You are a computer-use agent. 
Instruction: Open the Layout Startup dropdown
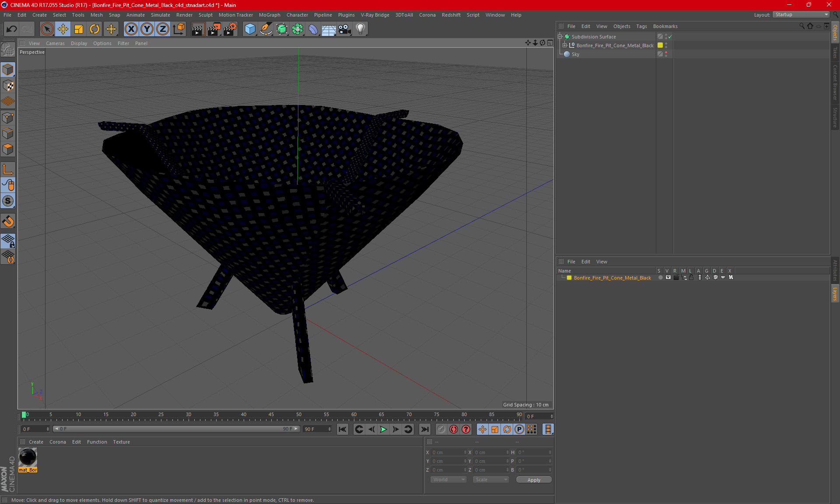coord(801,14)
